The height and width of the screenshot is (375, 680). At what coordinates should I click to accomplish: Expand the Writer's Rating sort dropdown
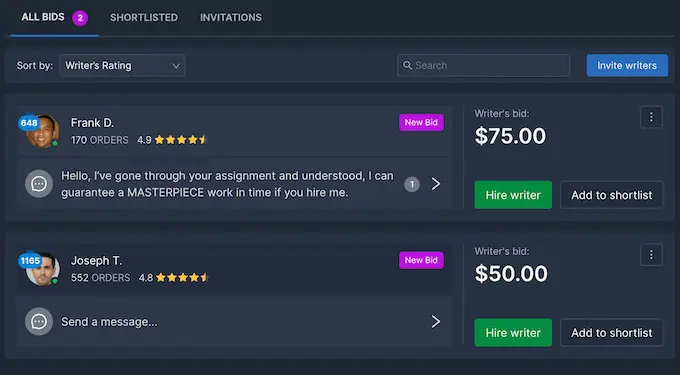click(x=122, y=65)
